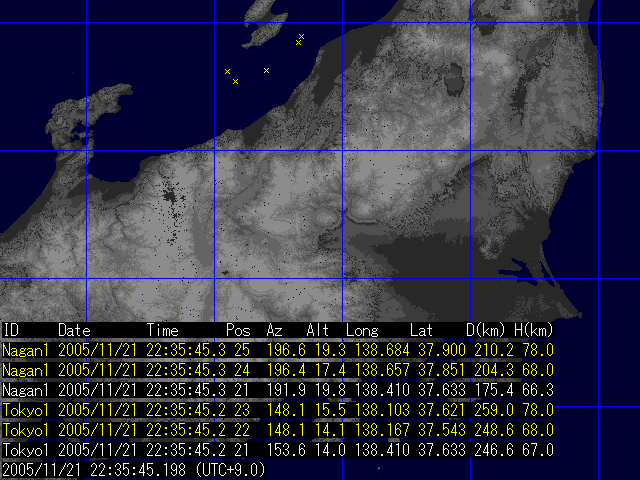
Task: Click the H(km) column header
Action: [x=534, y=330]
